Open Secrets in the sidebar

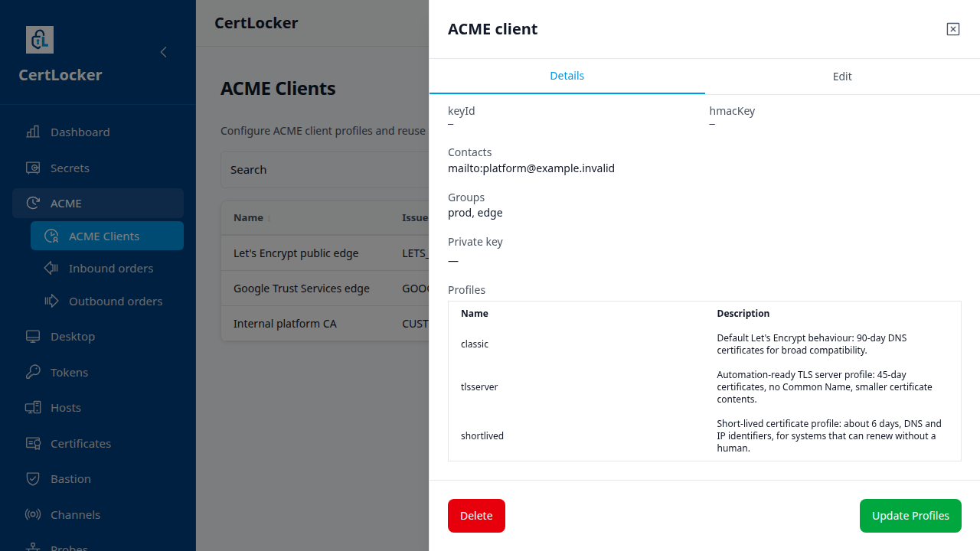coord(98,168)
